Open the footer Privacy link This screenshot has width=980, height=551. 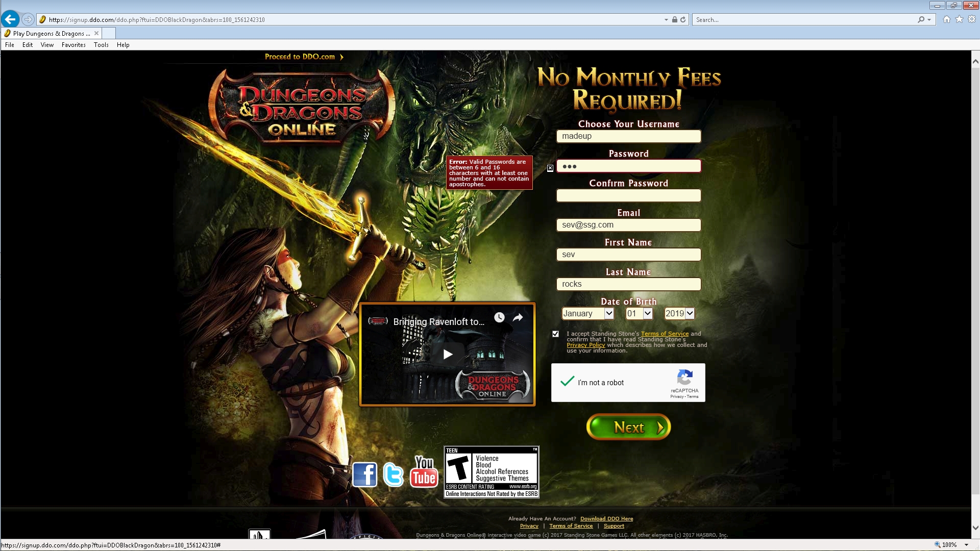click(529, 526)
